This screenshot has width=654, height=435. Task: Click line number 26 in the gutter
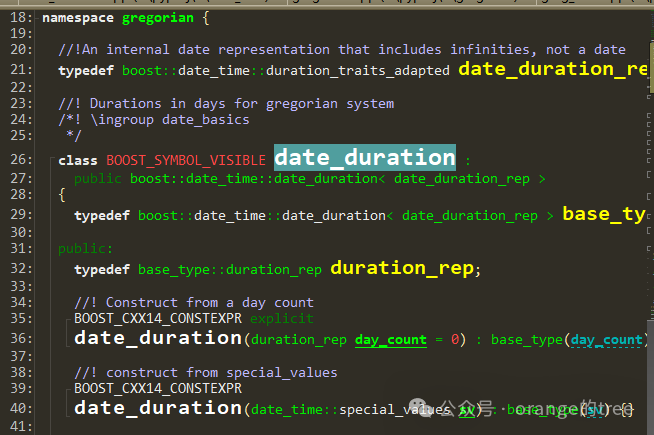(21, 159)
